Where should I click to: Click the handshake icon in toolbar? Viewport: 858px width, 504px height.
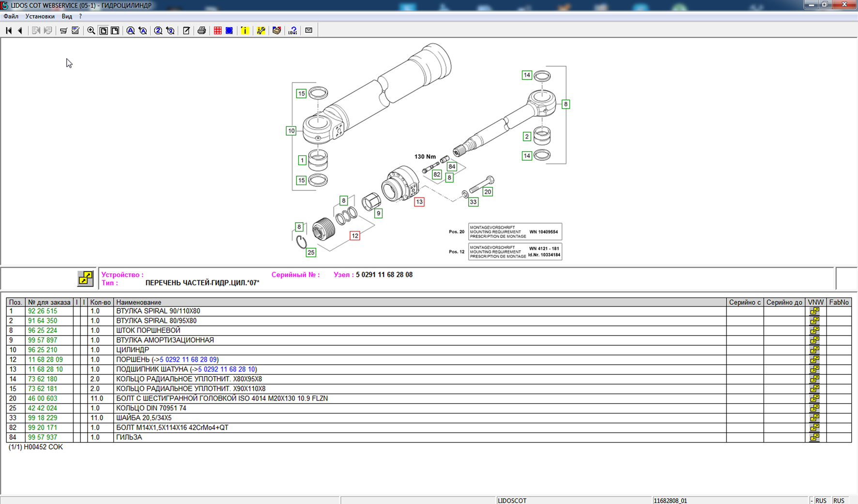click(276, 31)
